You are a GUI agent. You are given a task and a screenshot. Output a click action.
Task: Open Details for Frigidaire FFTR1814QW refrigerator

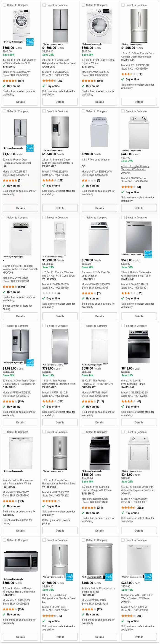[100, 422]
